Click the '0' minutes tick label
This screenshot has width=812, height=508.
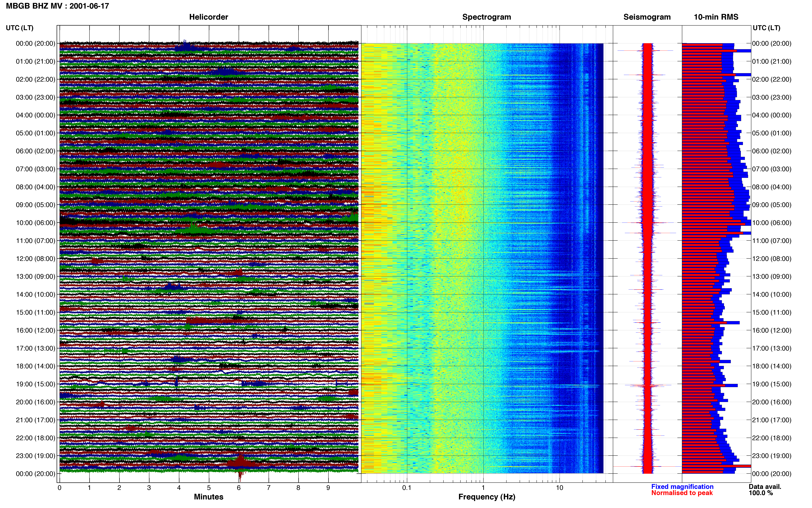point(59,488)
